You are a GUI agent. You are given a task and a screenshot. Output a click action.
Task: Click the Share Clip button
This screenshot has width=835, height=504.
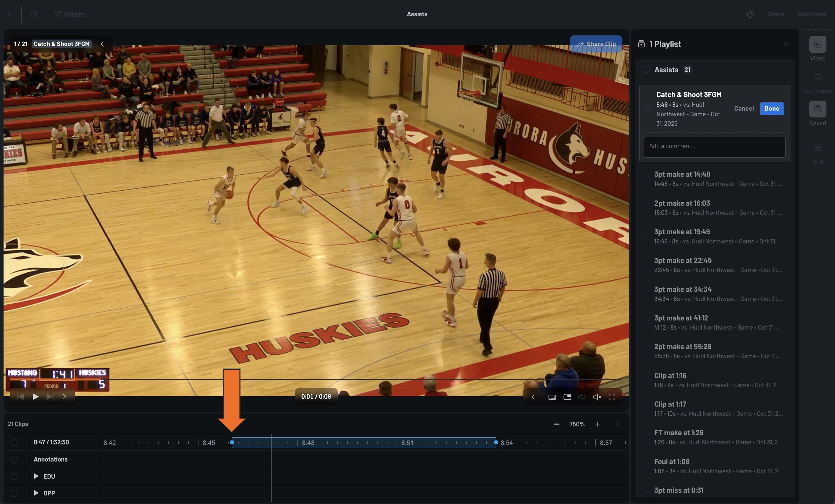(x=596, y=44)
